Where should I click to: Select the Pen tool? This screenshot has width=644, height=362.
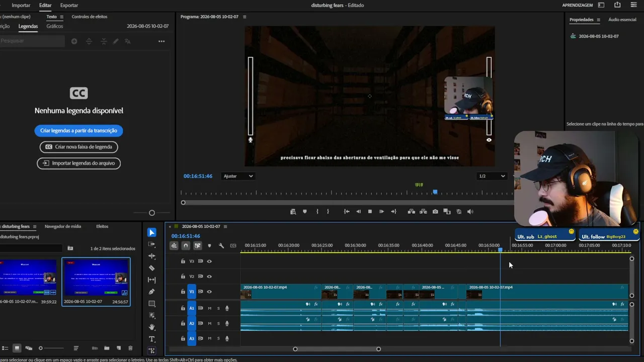point(152,292)
